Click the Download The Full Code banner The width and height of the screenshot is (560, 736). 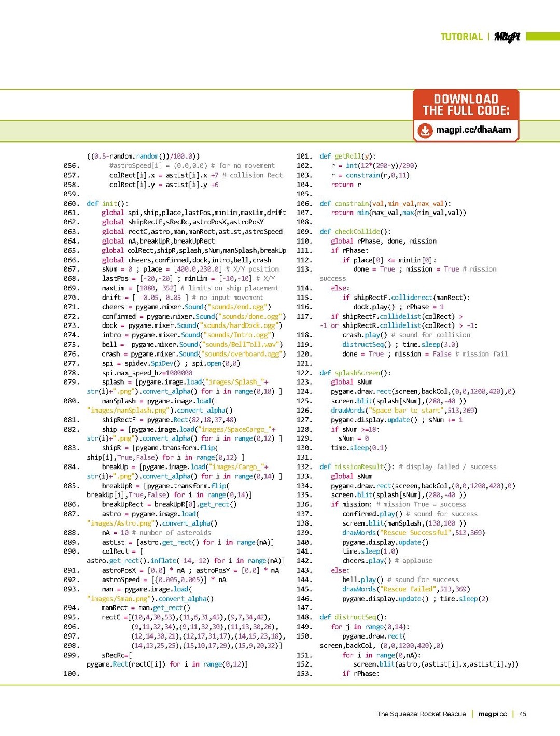coord(466,105)
